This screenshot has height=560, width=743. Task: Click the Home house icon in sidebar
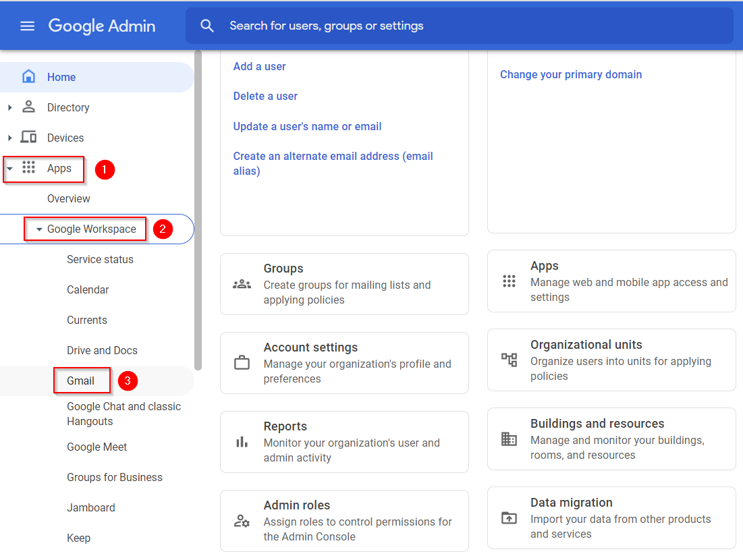28,77
